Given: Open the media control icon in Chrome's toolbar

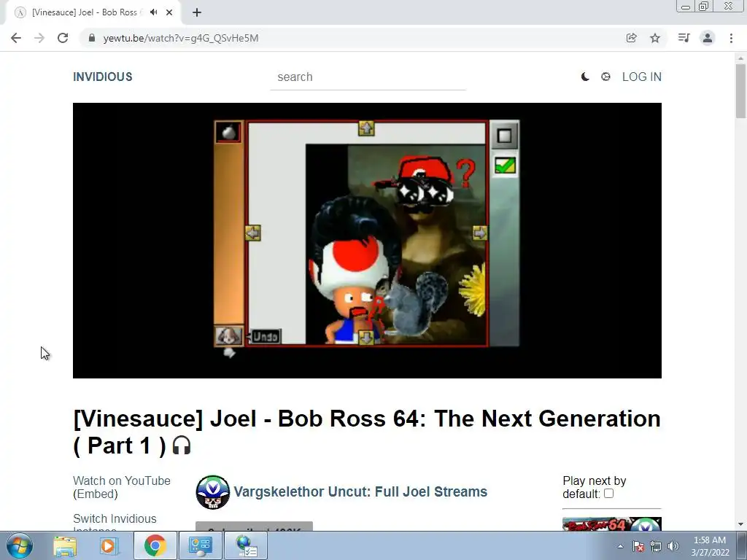Looking at the screenshot, I should (x=684, y=38).
